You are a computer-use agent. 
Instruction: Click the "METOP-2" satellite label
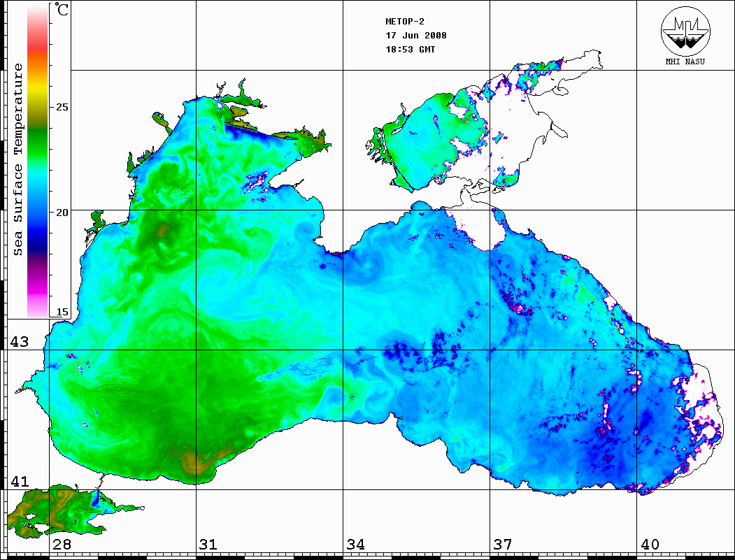(x=405, y=22)
